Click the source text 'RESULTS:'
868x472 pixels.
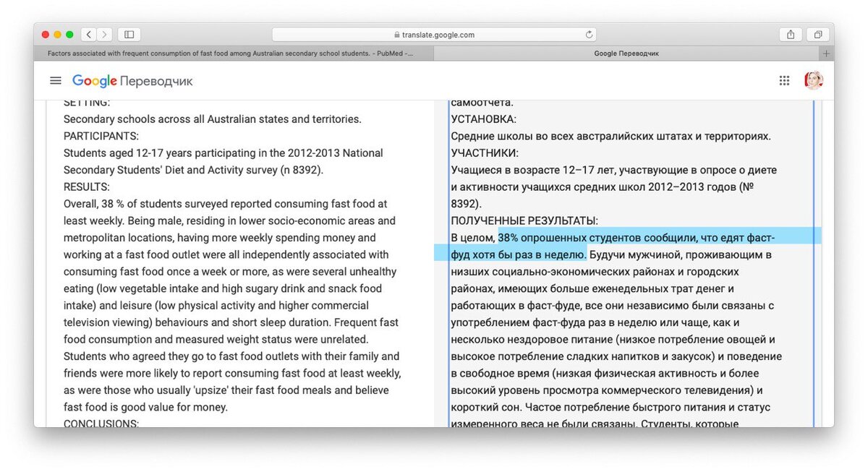pos(86,186)
